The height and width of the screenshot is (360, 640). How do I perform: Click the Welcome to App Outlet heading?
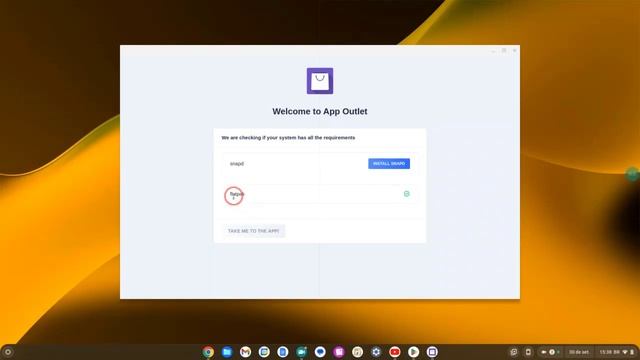pyautogui.click(x=320, y=111)
